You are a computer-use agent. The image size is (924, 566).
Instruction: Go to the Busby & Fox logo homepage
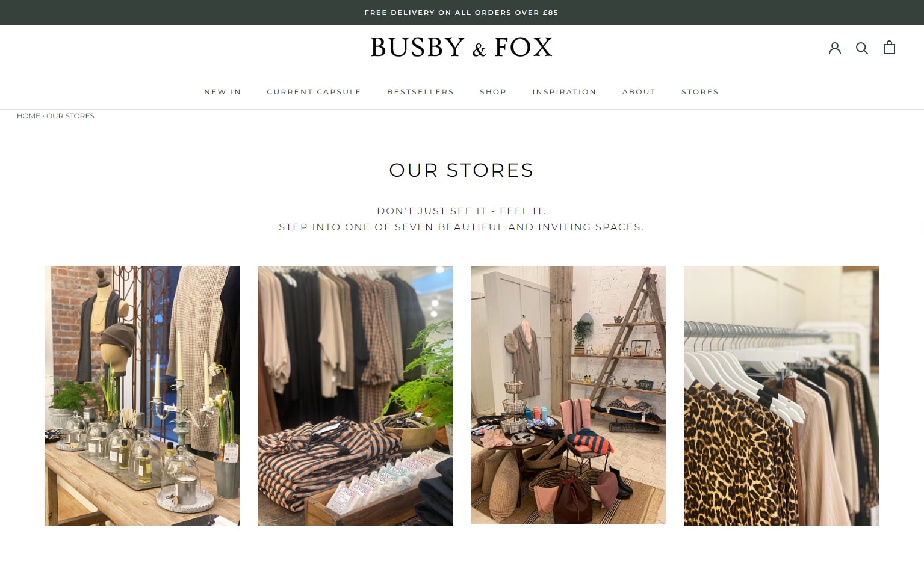tap(462, 48)
